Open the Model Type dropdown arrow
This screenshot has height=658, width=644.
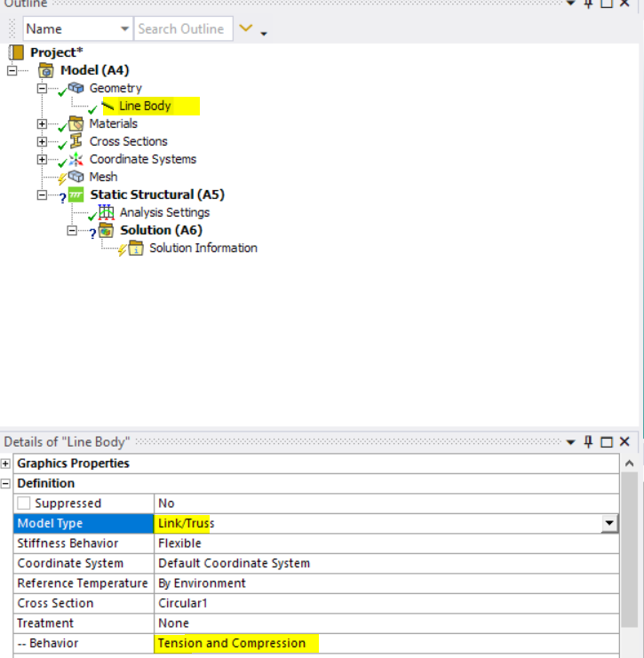click(x=608, y=524)
